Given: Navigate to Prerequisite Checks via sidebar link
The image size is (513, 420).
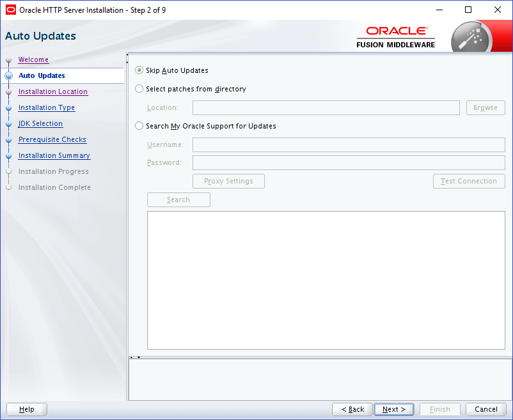Looking at the screenshot, I should [x=52, y=139].
